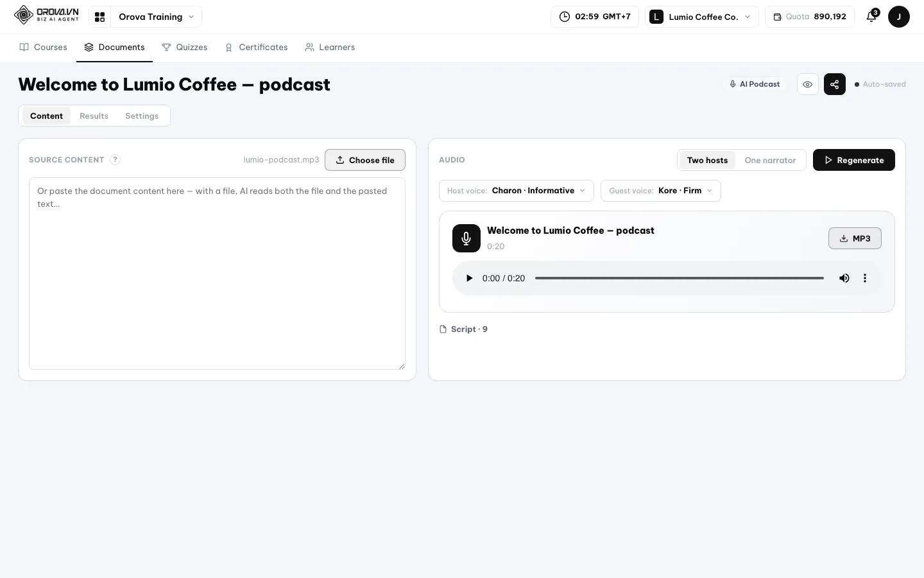
Task: Expand the Script · 9 section
Action: 463,329
